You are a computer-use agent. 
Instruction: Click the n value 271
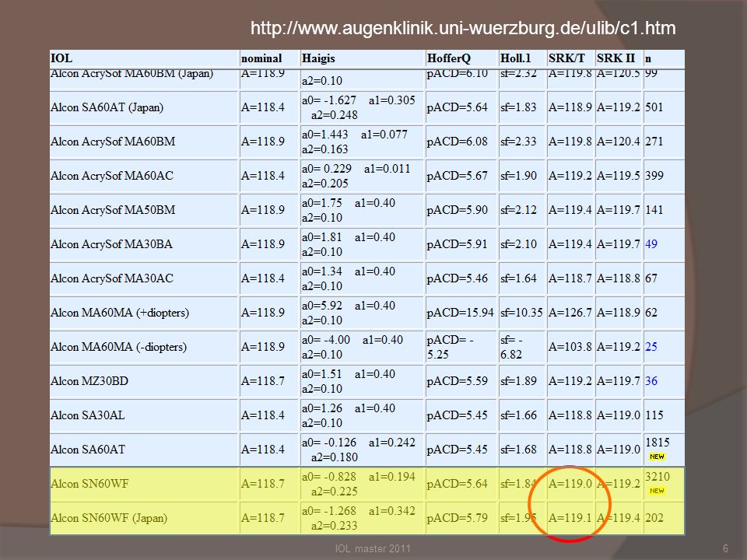pos(654,141)
